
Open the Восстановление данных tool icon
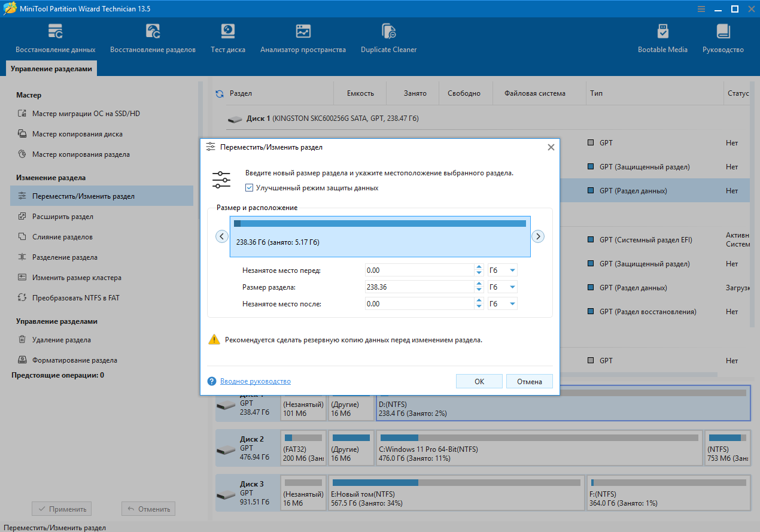pyautogui.click(x=55, y=32)
